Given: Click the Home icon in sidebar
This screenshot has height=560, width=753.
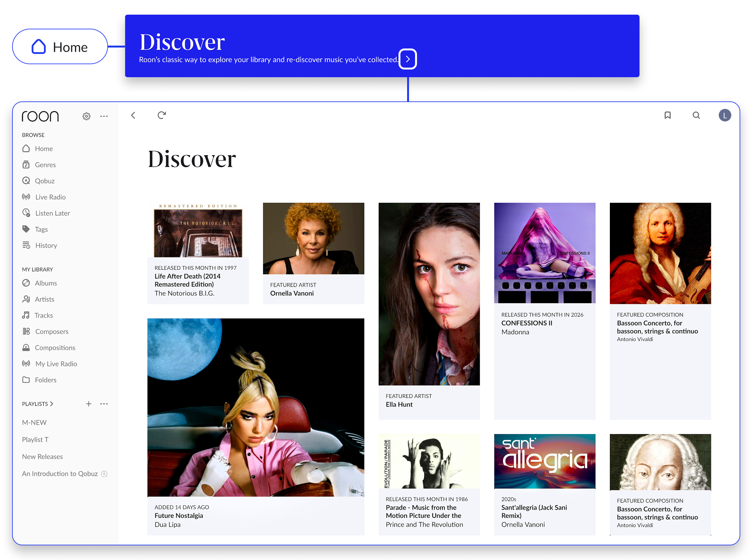Looking at the screenshot, I should [x=26, y=149].
